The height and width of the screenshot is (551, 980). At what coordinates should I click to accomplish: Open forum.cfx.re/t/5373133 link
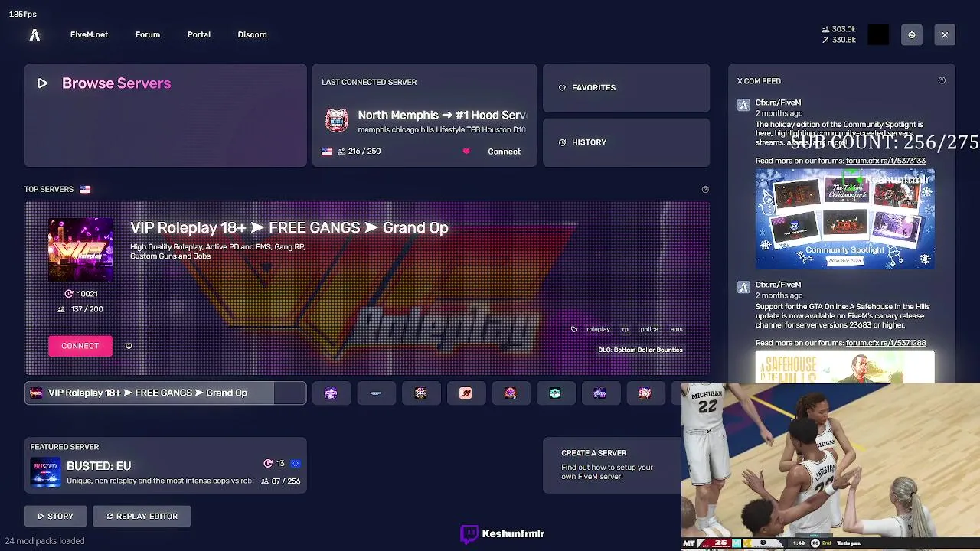(x=885, y=161)
